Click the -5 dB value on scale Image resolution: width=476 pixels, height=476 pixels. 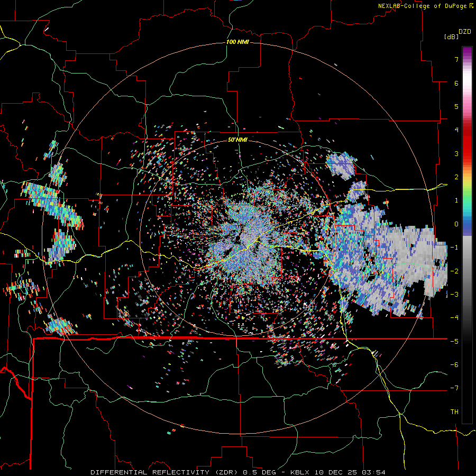pos(454,342)
